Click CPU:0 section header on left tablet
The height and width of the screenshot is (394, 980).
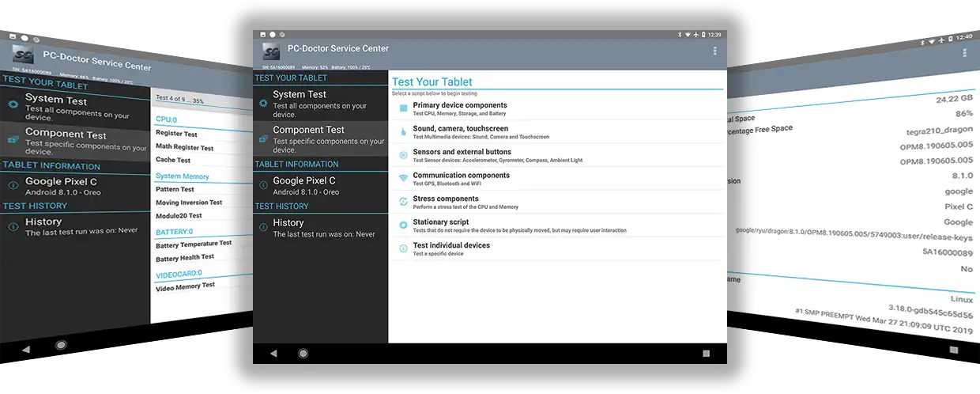click(x=166, y=120)
